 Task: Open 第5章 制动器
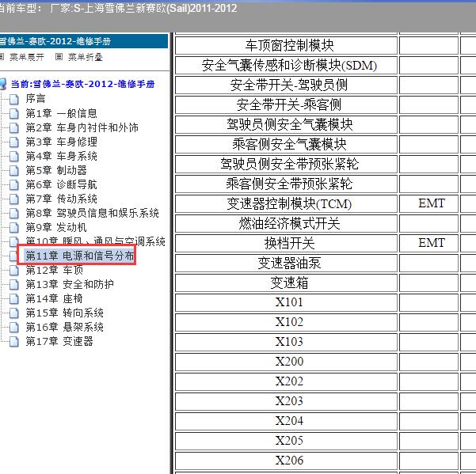(x=56, y=170)
